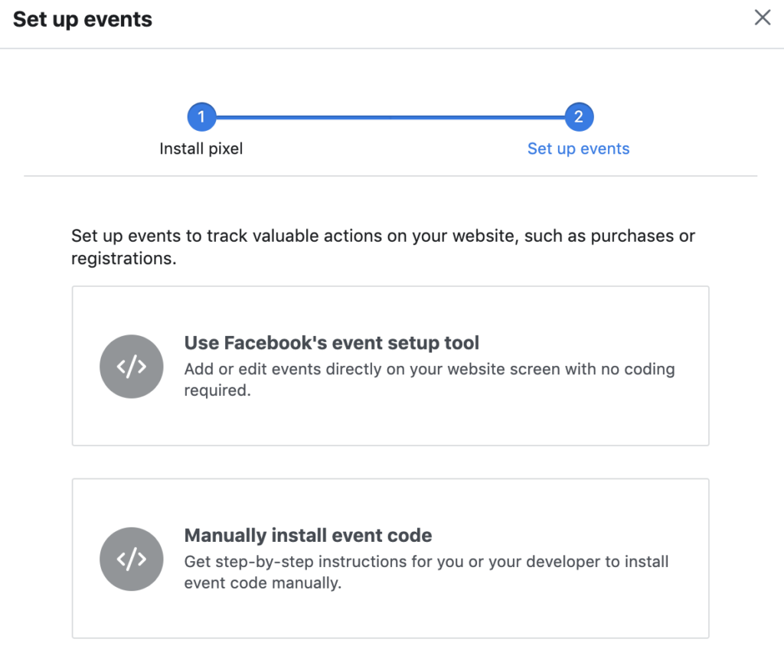Open Use Facebook's event setup tool option
This screenshot has width=784, height=672.
(390, 366)
